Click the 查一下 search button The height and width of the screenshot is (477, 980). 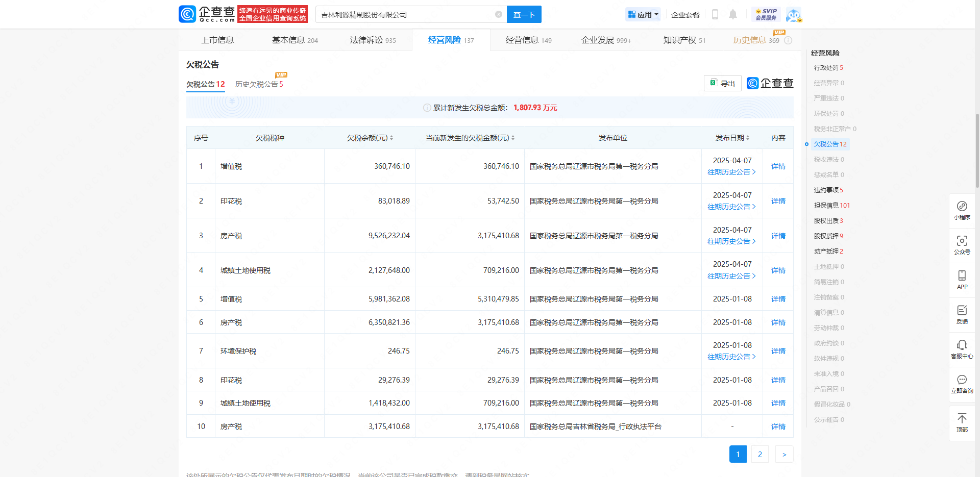[524, 14]
